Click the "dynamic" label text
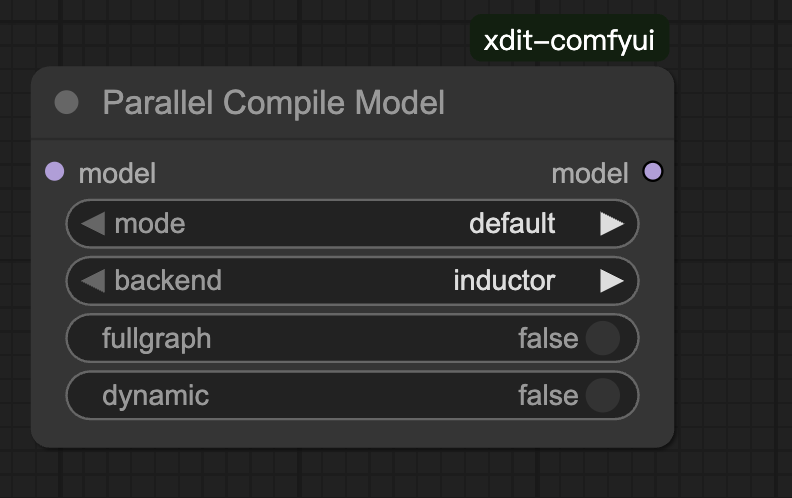The width and height of the screenshot is (792, 498). [x=155, y=395]
